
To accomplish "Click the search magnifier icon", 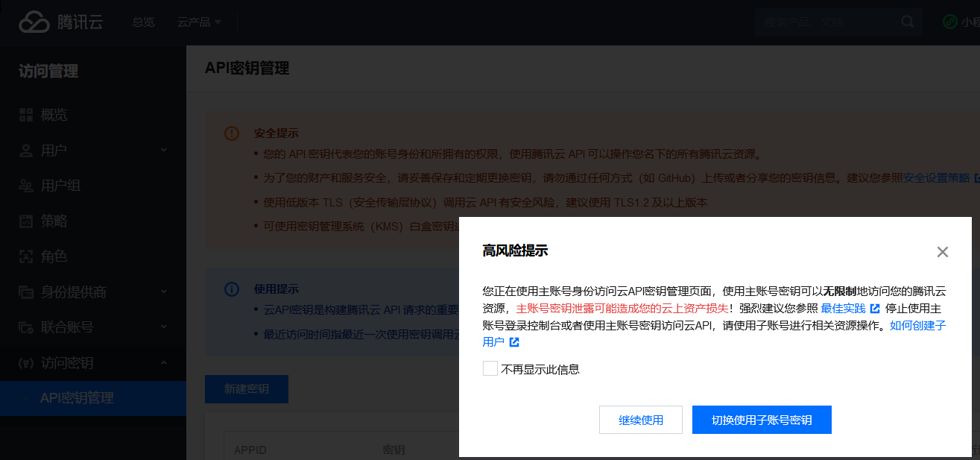I will [907, 22].
